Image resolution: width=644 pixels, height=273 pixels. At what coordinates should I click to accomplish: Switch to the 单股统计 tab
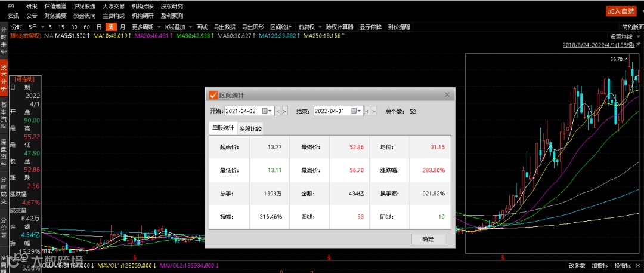(x=224, y=128)
